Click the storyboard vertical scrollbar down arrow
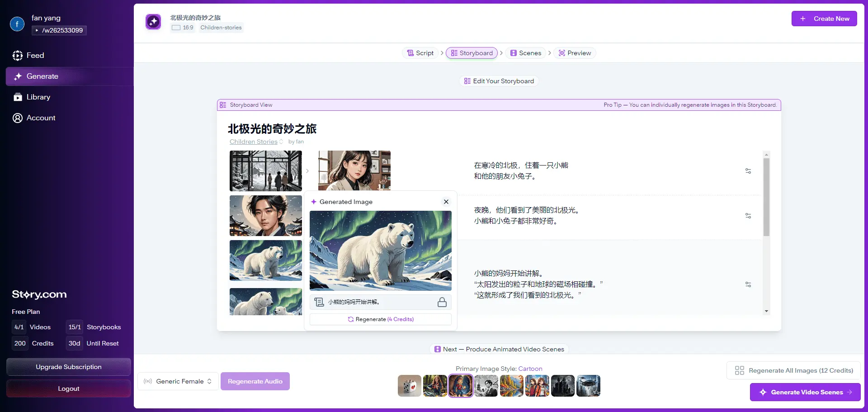868x412 pixels. pyautogui.click(x=766, y=311)
